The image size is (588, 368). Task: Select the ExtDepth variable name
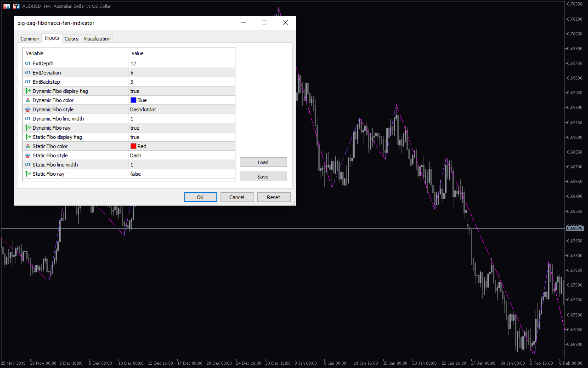(x=43, y=63)
